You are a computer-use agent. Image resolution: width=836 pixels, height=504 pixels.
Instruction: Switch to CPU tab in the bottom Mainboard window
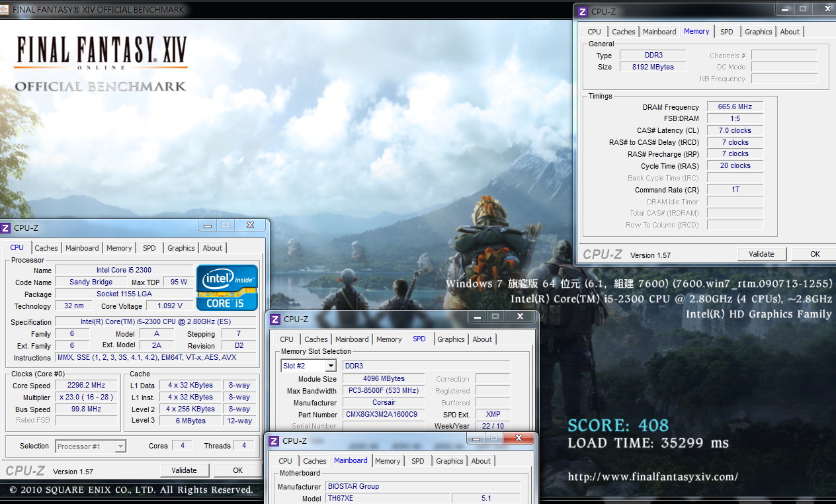pos(286,461)
